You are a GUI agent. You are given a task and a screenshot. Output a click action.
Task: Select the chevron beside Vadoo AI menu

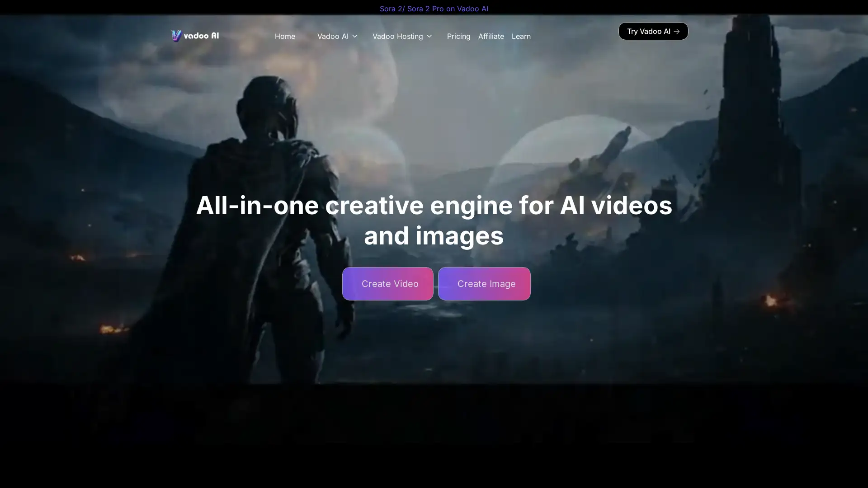coord(355,36)
